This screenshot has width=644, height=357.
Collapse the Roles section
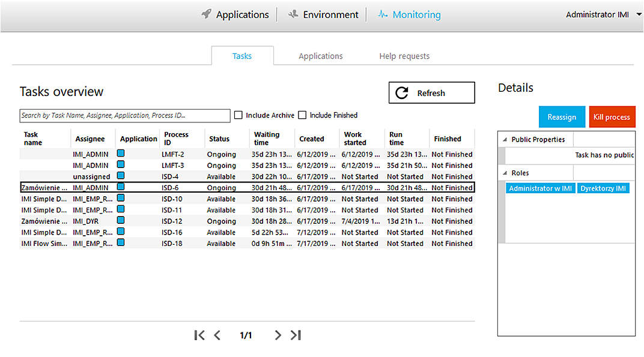(504, 173)
